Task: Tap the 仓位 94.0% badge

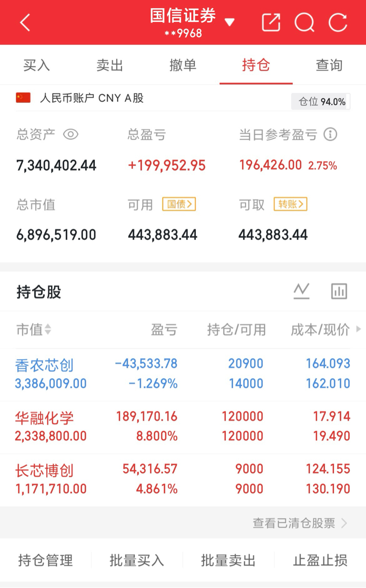Action: pos(321,101)
